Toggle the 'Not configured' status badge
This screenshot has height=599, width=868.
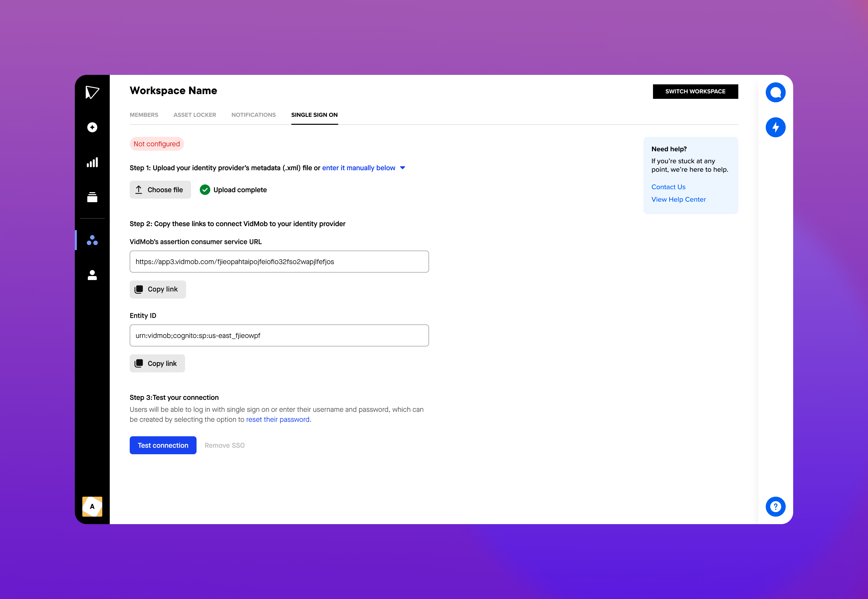pyautogui.click(x=156, y=144)
